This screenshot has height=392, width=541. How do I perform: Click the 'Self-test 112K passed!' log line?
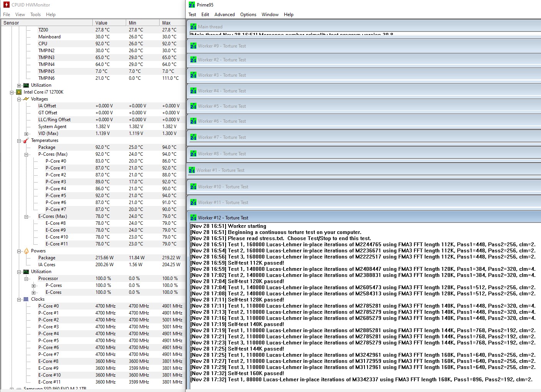tap(237, 263)
